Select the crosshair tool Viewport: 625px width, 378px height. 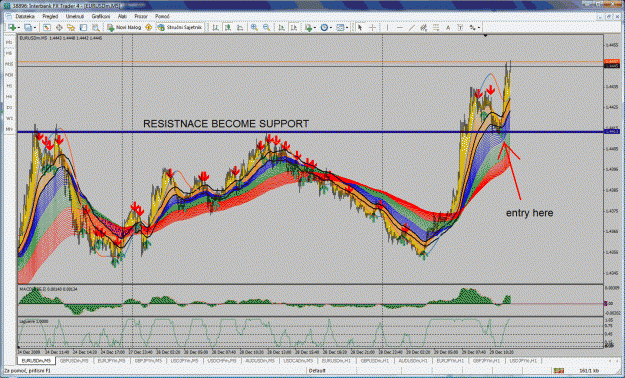point(372,28)
